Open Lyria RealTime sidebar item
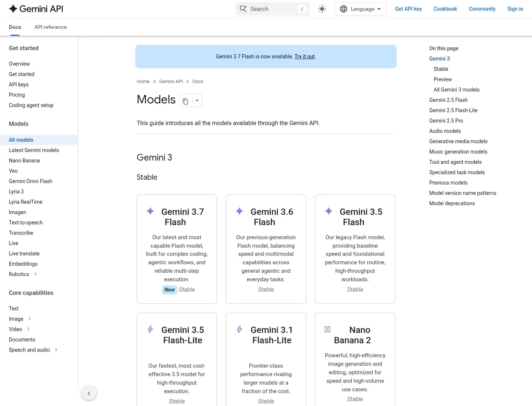 (25, 202)
